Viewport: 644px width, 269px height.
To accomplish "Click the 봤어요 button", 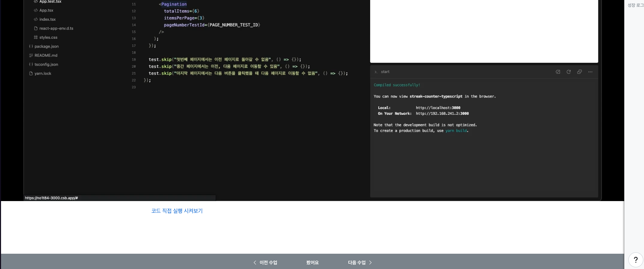I will [x=312, y=263].
